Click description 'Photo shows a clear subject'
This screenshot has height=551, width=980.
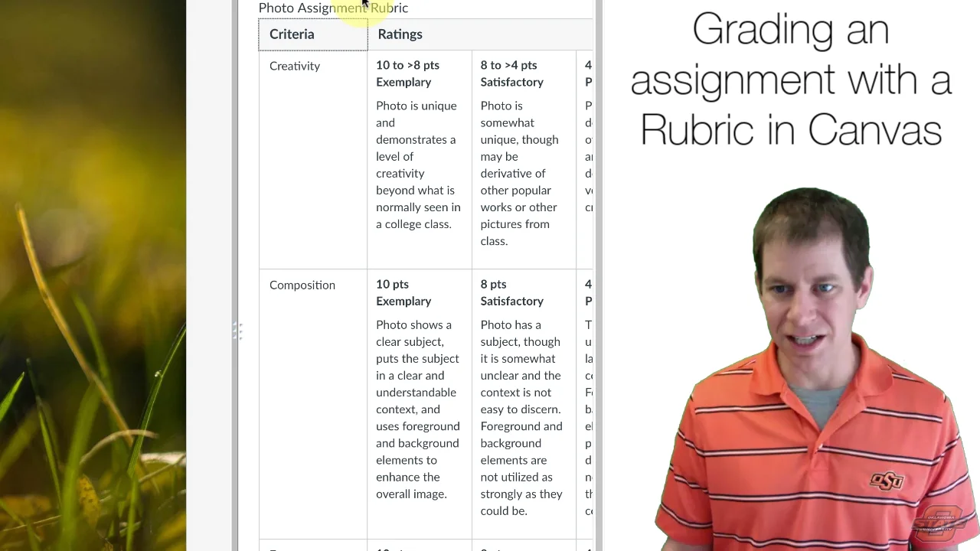[418, 409]
